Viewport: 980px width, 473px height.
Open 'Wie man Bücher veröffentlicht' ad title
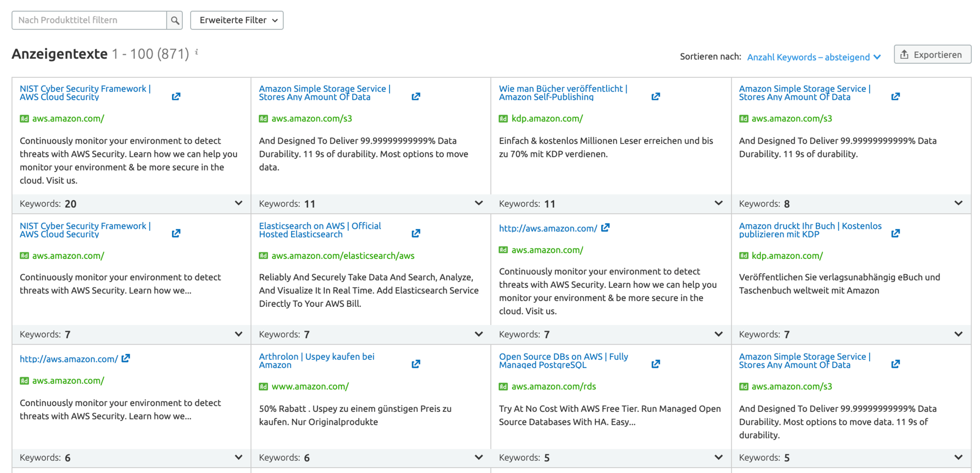[x=563, y=93]
